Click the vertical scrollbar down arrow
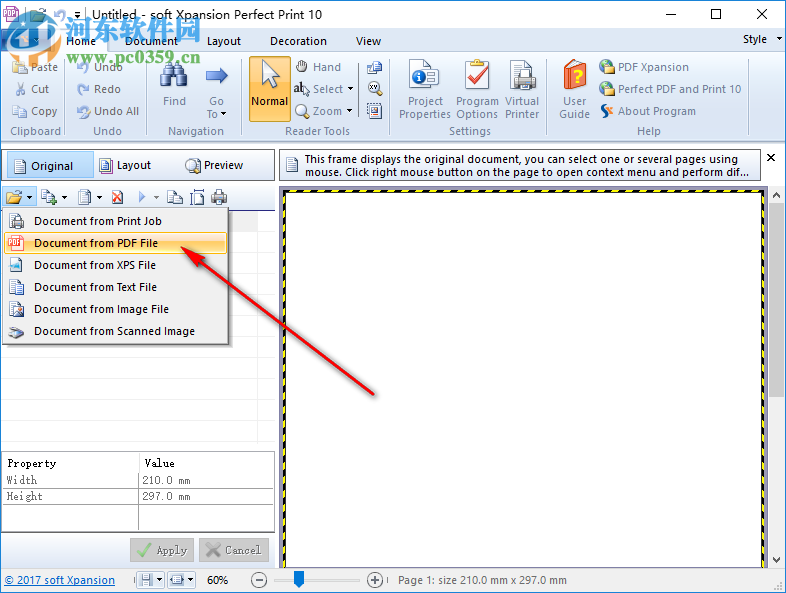 776,560
